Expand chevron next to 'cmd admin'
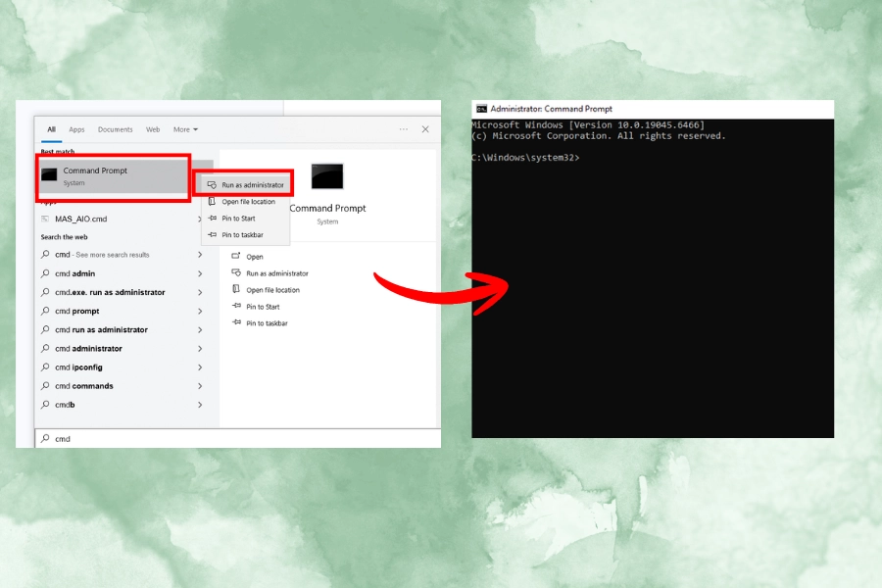The image size is (882, 588). click(200, 273)
